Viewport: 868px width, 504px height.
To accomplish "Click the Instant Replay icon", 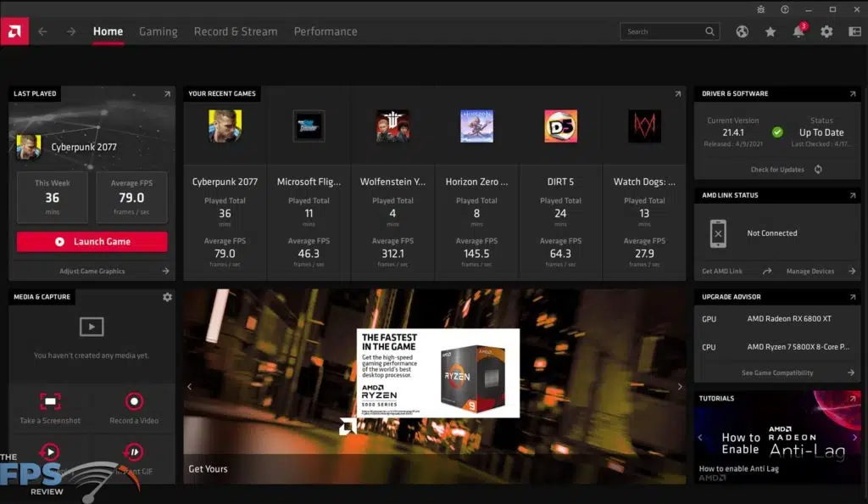I will pyautogui.click(x=50, y=452).
